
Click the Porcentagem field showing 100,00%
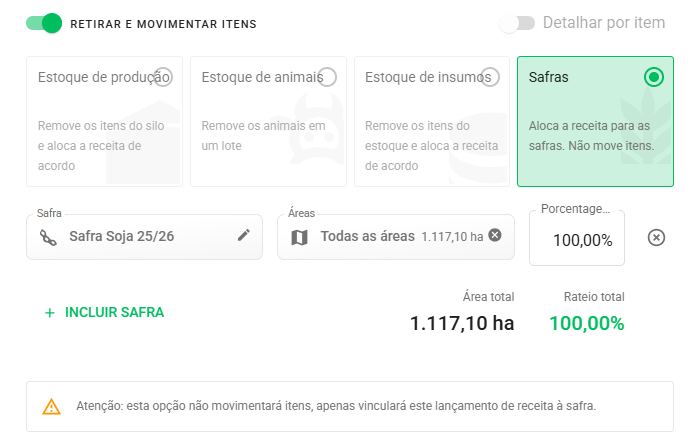(577, 239)
